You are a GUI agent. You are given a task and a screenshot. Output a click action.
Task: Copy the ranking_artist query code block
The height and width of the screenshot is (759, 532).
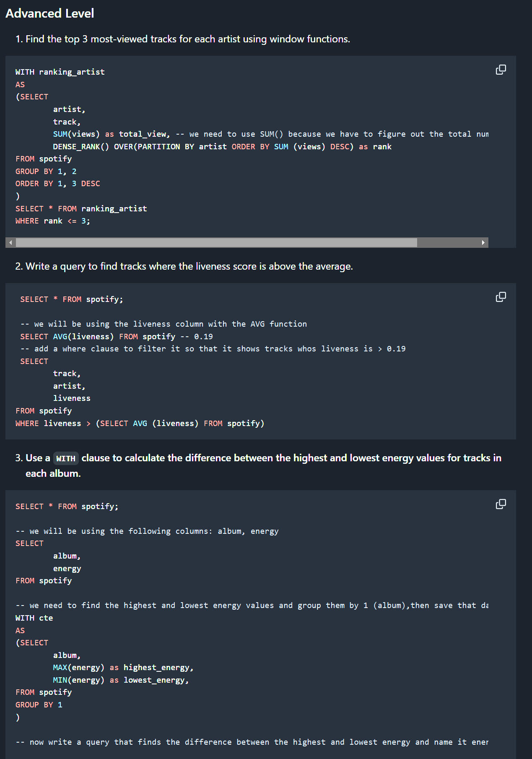[x=501, y=70]
